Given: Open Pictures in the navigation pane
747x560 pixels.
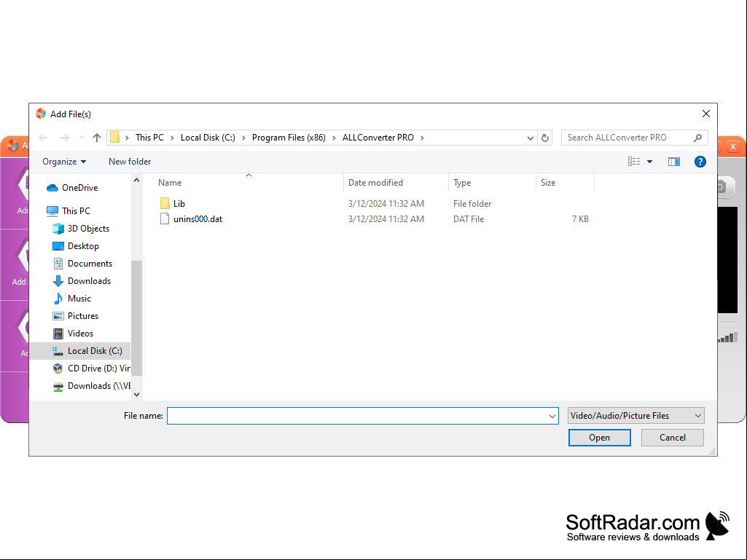Looking at the screenshot, I should coord(83,316).
